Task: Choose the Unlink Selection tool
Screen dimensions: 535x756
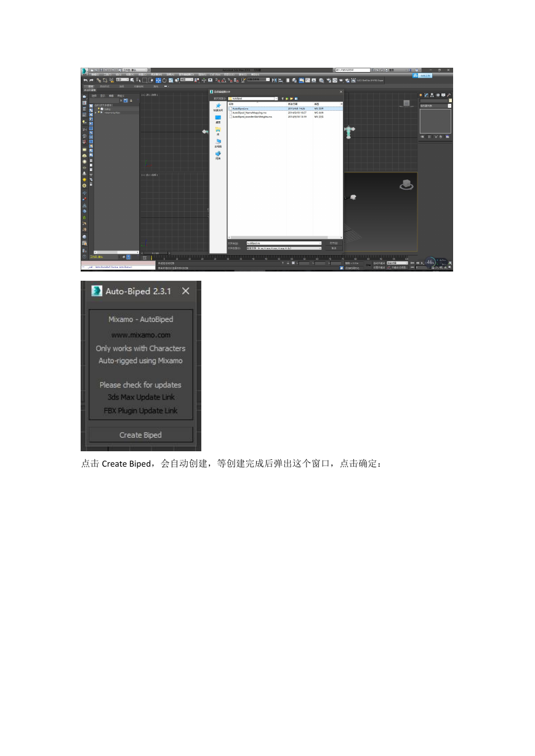Action: click(104, 80)
